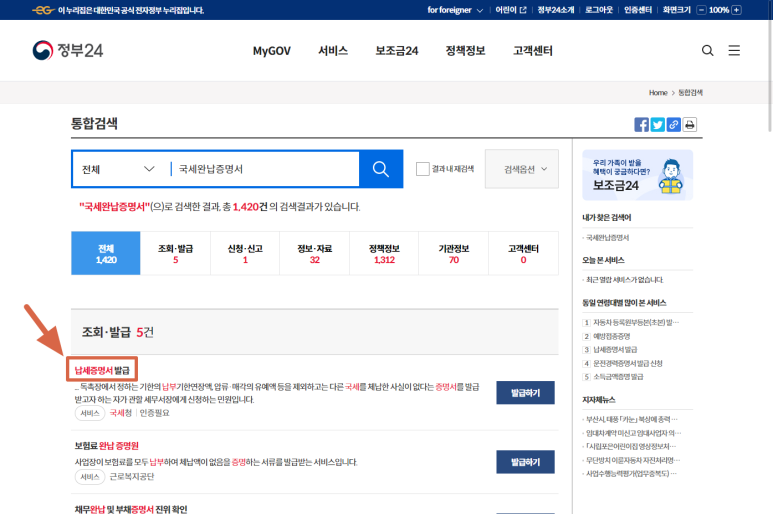The height and width of the screenshot is (514, 773).
Task: Click the 서비스 tag under 납세증명서 발급
Action: [90, 413]
